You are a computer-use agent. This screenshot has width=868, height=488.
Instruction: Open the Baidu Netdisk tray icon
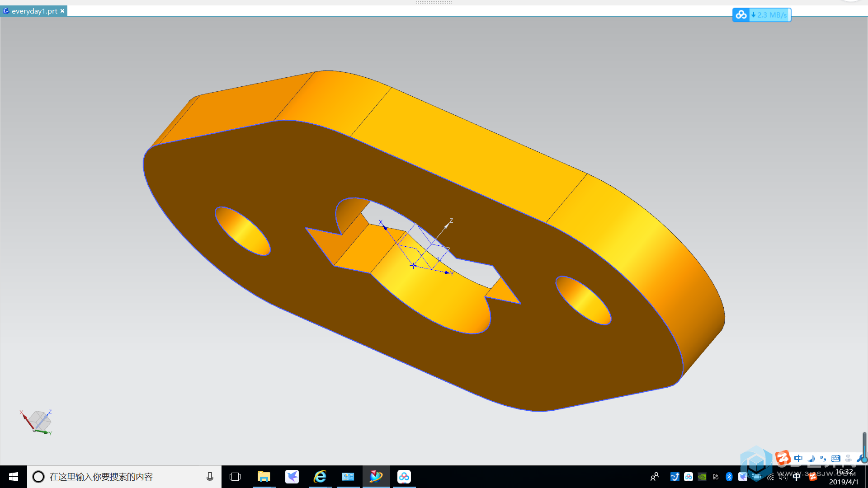[689, 477]
